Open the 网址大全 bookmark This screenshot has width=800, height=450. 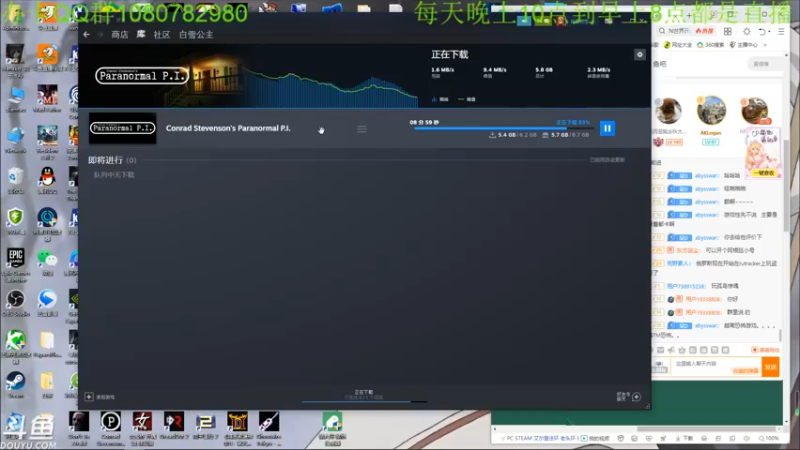pyautogui.click(x=678, y=45)
